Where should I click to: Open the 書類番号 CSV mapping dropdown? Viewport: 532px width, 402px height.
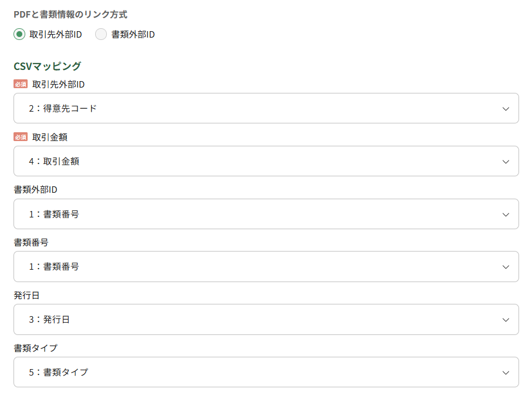pos(265,267)
